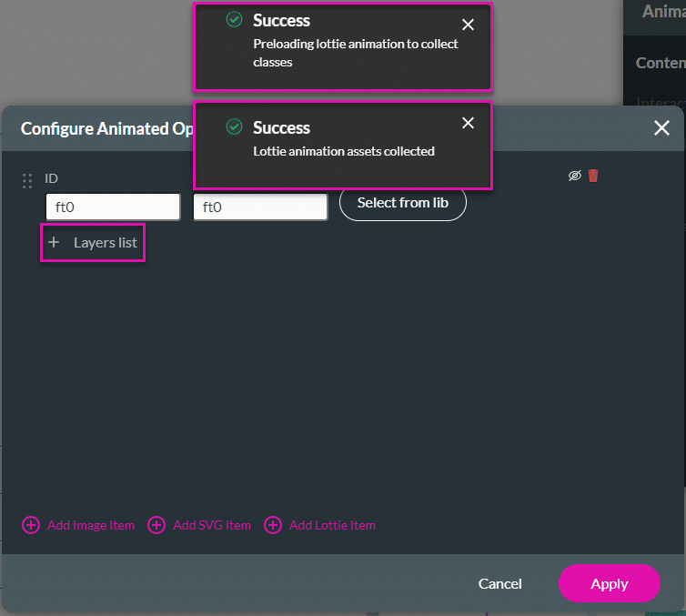Add Lottie Item
Screen dimensions: 686x616
320,525
